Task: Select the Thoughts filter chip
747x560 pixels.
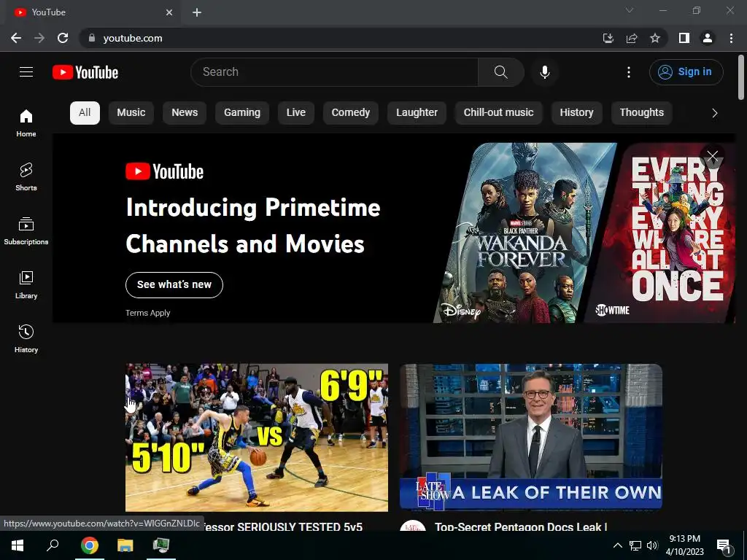Action: (x=641, y=113)
